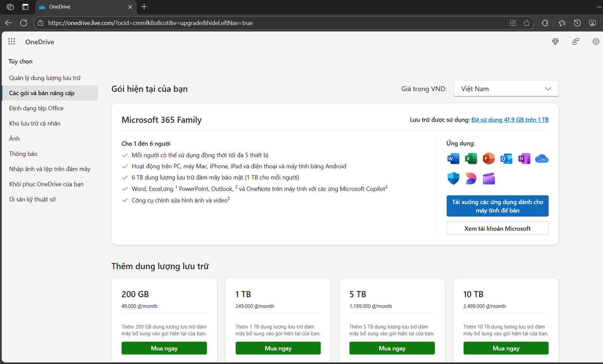The height and width of the screenshot is (364, 603).
Task: Buy the 200 GB storage plan
Action: 164,348
